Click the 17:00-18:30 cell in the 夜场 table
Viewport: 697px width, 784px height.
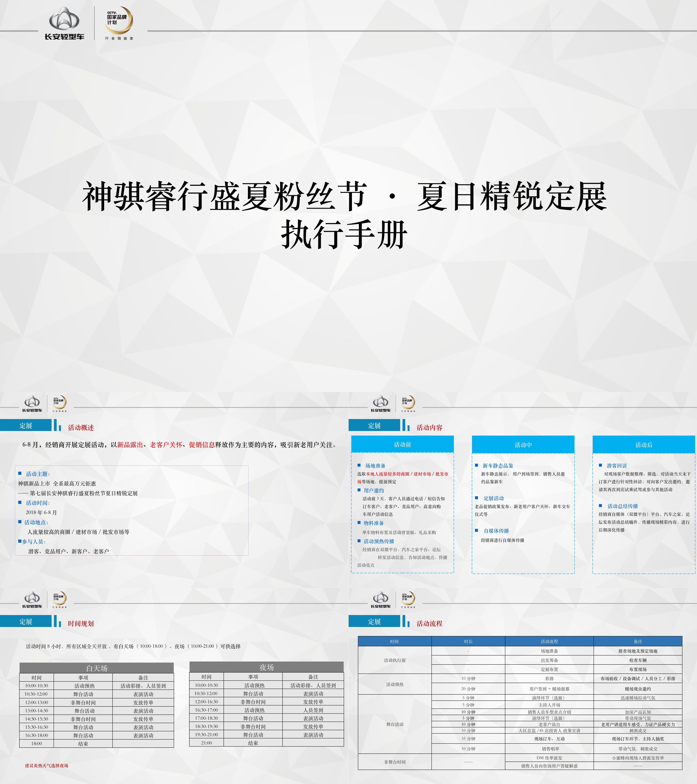point(206,718)
